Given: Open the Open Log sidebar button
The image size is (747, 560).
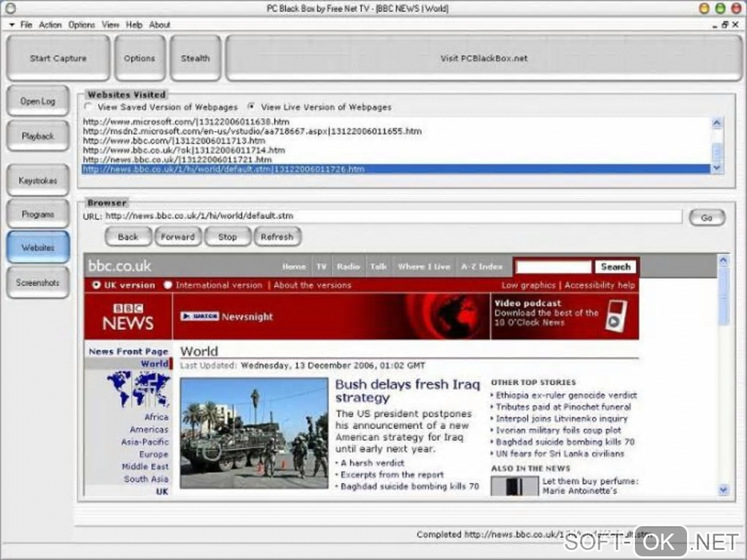Looking at the screenshot, I should (38, 101).
